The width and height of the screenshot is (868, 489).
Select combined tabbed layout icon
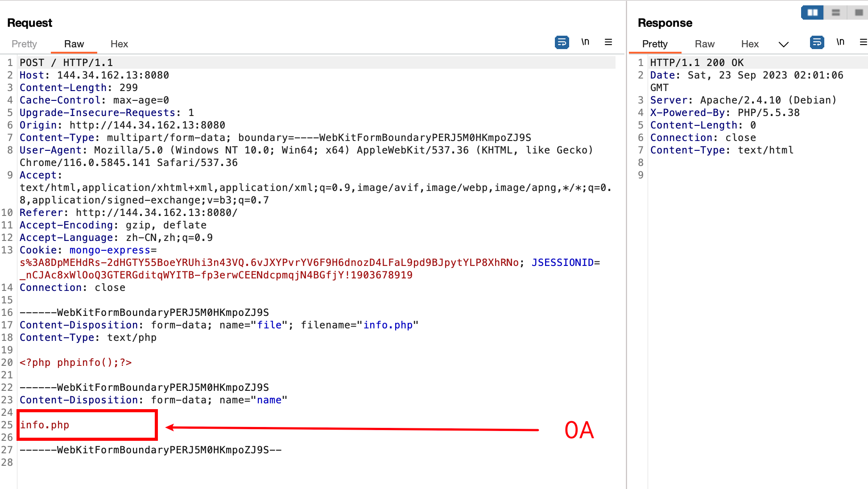(859, 12)
